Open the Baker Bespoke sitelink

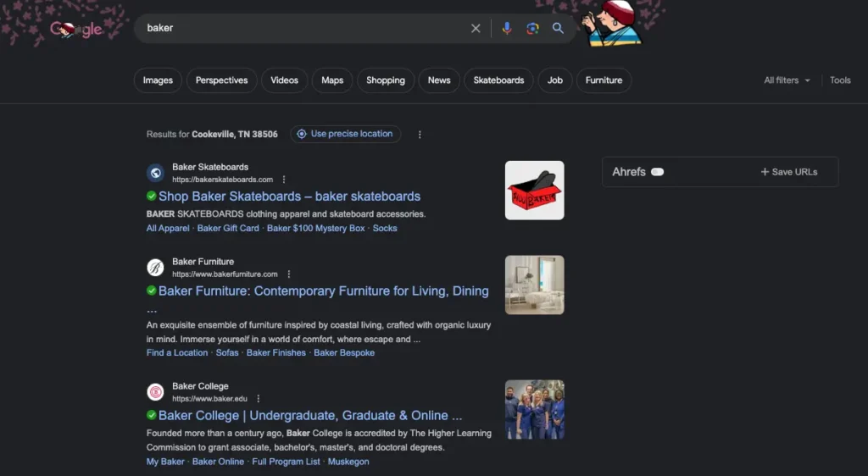click(344, 352)
